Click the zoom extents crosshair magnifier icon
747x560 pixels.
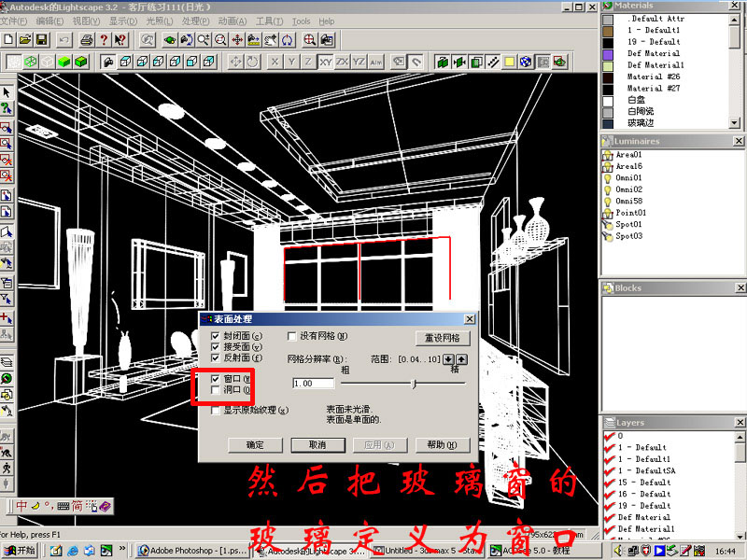(310, 39)
